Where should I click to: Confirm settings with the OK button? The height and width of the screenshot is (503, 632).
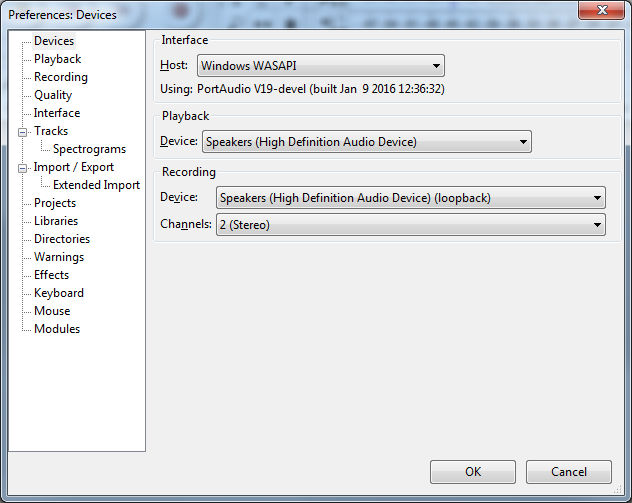[x=473, y=472]
